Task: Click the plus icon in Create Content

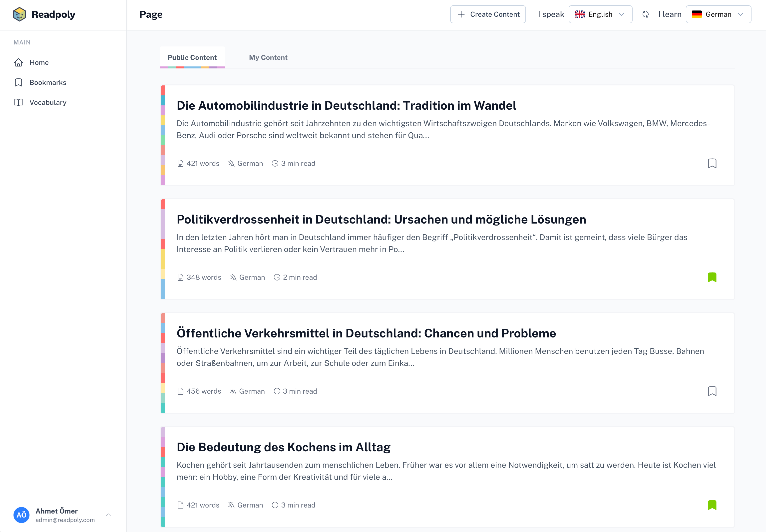Action: tap(461, 14)
